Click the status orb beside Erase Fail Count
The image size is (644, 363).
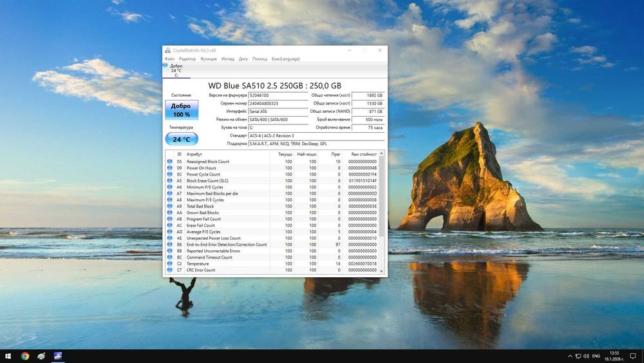pyautogui.click(x=169, y=225)
